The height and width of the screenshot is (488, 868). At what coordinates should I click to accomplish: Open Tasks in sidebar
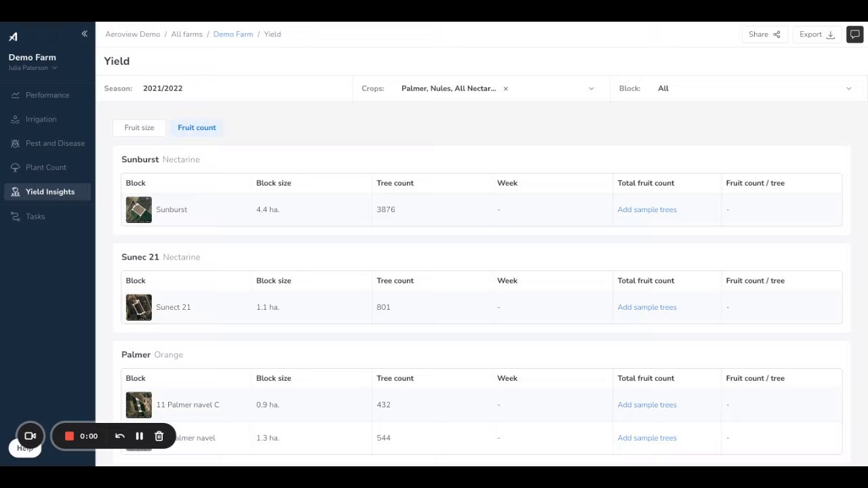(47, 216)
